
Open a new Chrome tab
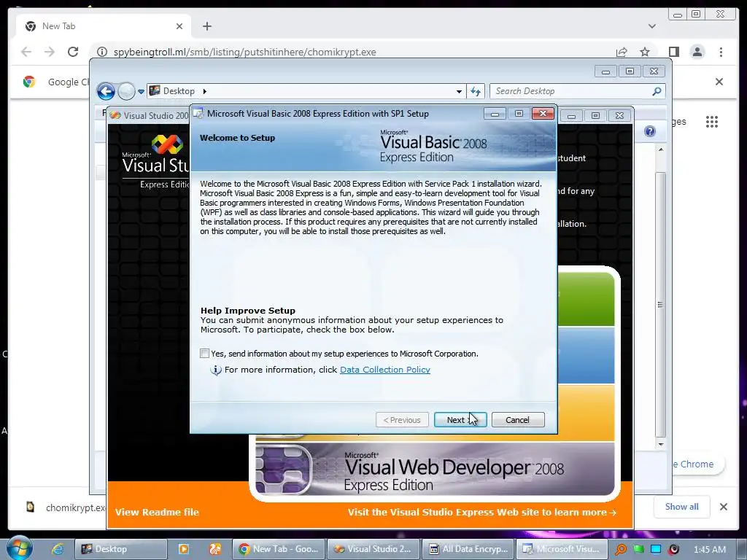206,26
